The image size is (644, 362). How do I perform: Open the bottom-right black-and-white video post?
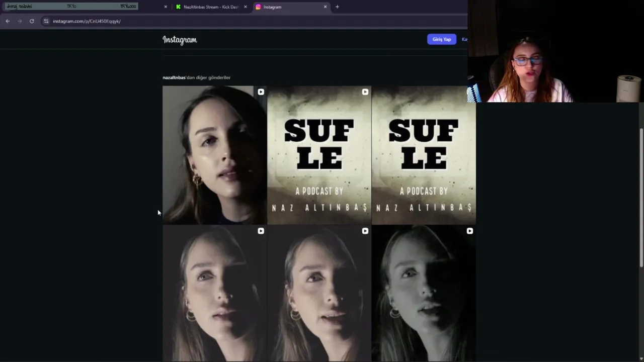click(x=424, y=294)
